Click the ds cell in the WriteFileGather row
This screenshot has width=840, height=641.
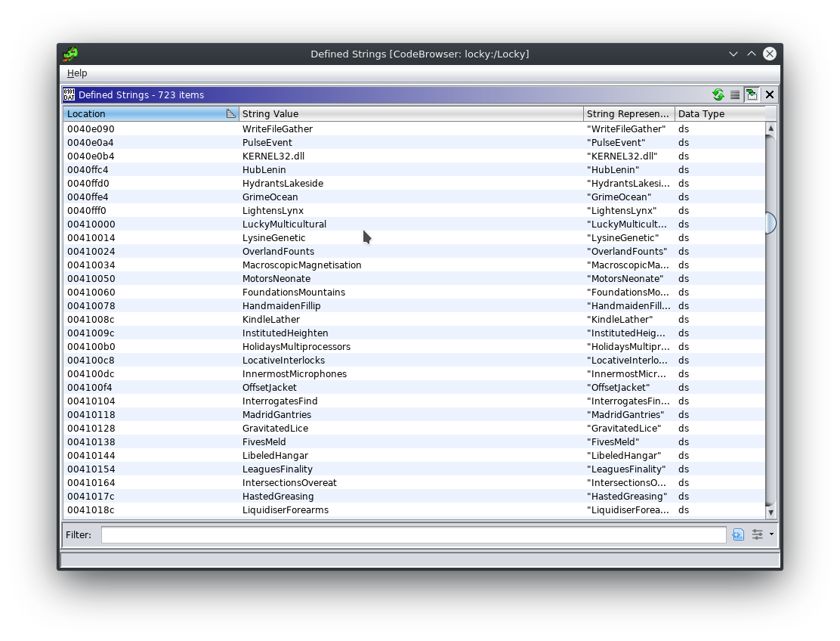point(684,129)
